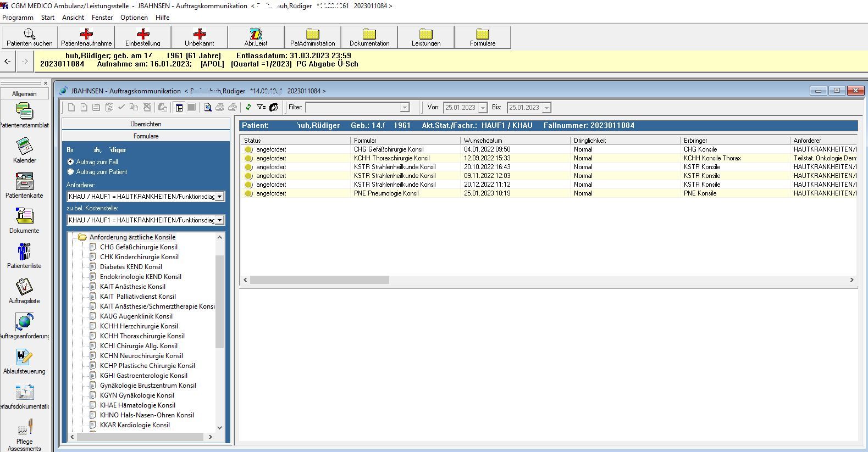Open the Dokumentation folder button
Viewport: 868px width, 452px height.
click(x=369, y=37)
